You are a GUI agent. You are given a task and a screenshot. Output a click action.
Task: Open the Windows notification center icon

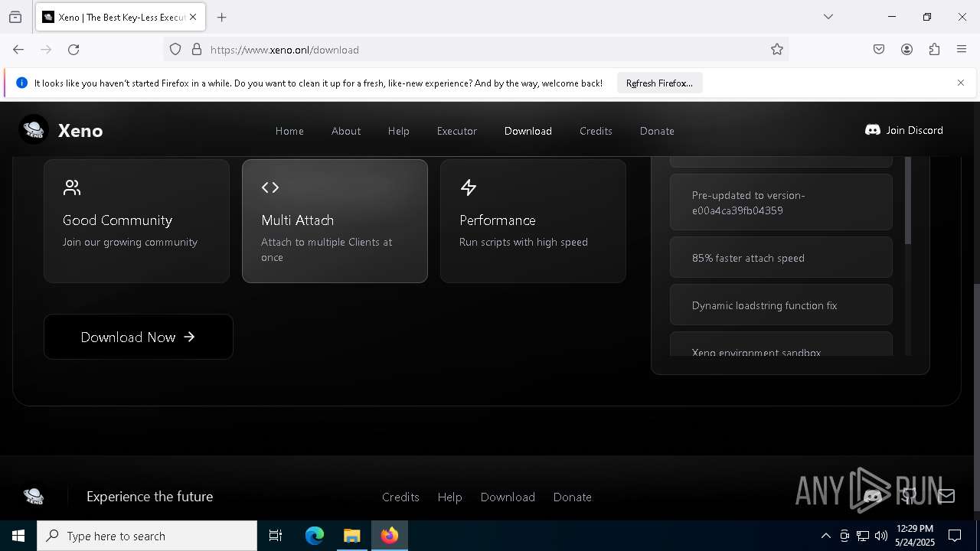pyautogui.click(x=955, y=536)
